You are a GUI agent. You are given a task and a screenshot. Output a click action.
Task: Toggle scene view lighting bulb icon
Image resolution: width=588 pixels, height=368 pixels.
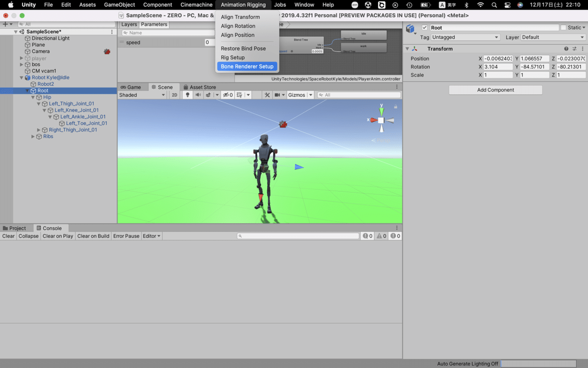coord(188,95)
